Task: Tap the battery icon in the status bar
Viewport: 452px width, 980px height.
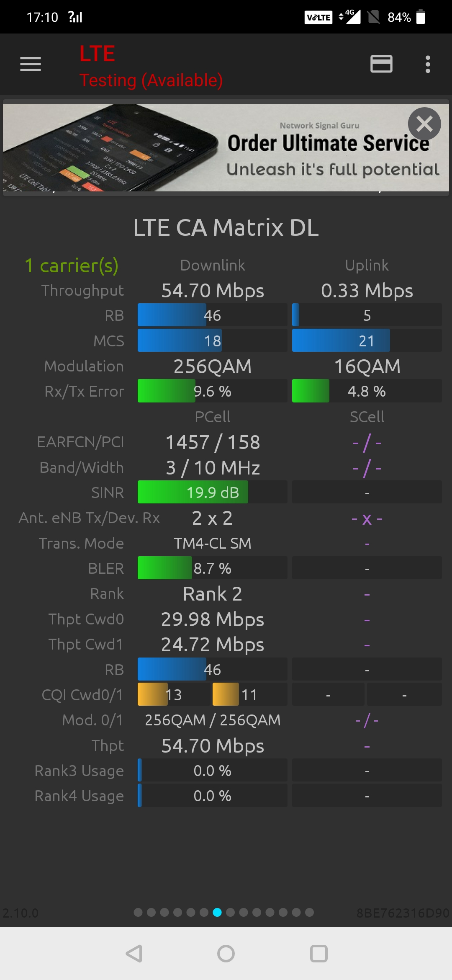Action: click(x=421, y=17)
